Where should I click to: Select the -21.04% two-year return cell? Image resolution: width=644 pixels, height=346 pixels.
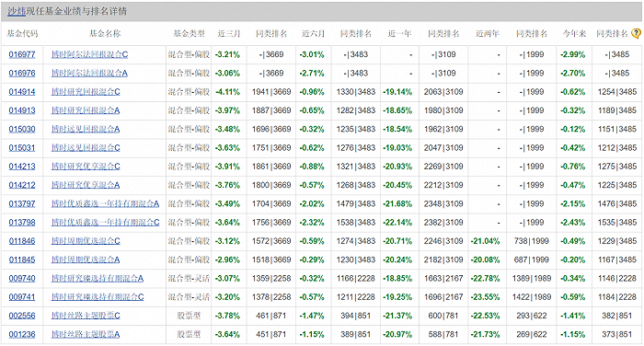(x=485, y=241)
